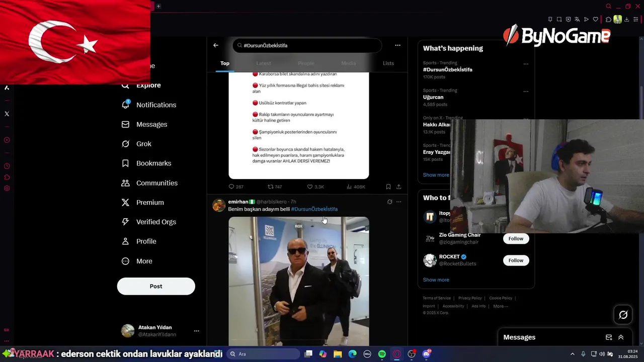
Task: Go back with the arrow beside search
Action: (x=216, y=45)
